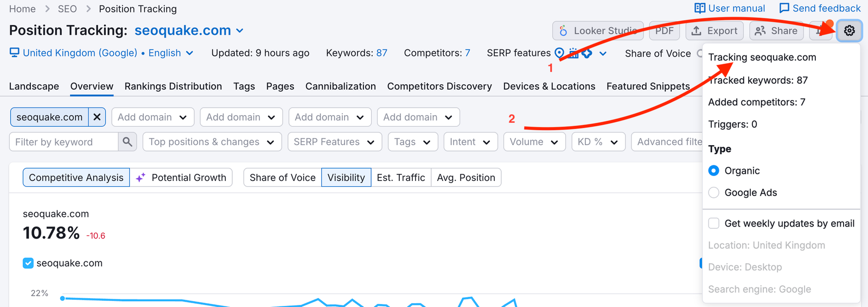The height and width of the screenshot is (307, 868).
Task: Click the PDF button
Action: click(664, 31)
